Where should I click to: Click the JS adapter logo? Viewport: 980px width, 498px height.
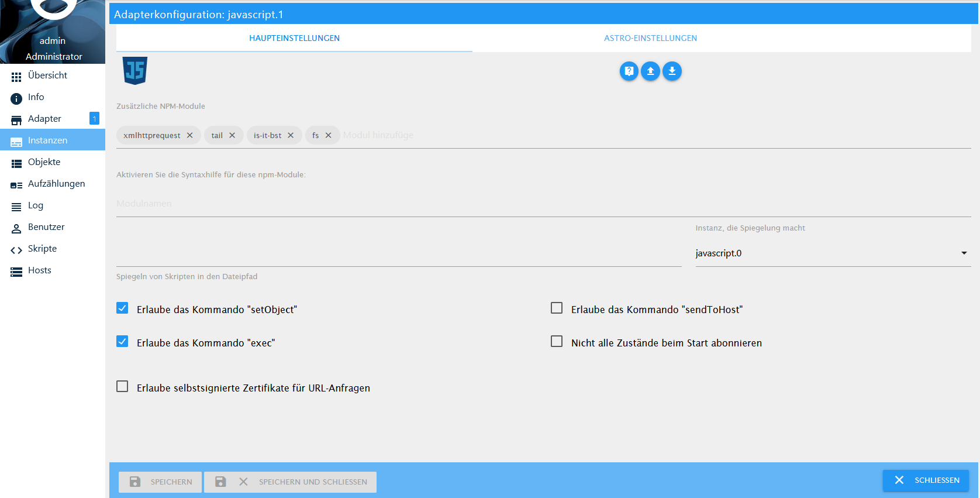134,71
